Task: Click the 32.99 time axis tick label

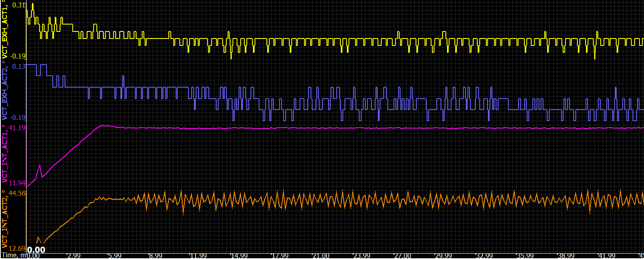Action: pyautogui.click(x=484, y=256)
